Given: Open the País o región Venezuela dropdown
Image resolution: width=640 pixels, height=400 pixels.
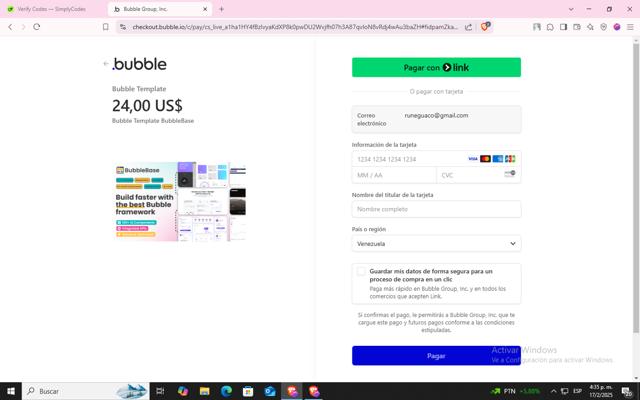Looking at the screenshot, I should tap(436, 244).
